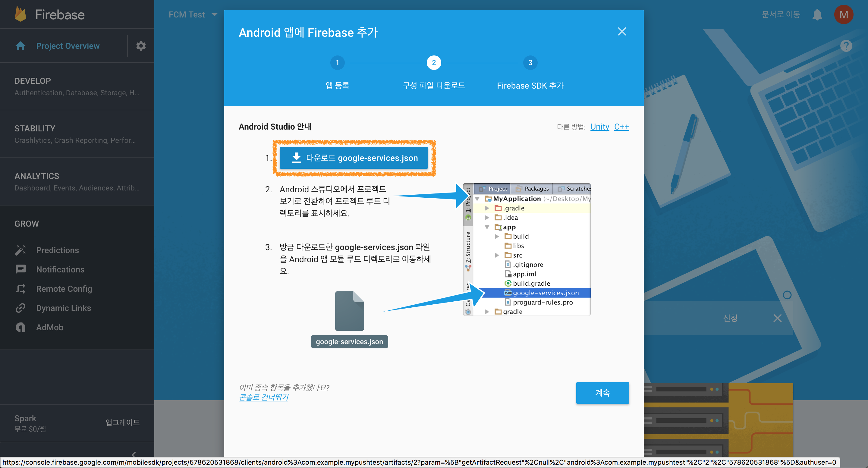Click the google-services.json file icon

(x=349, y=311)
